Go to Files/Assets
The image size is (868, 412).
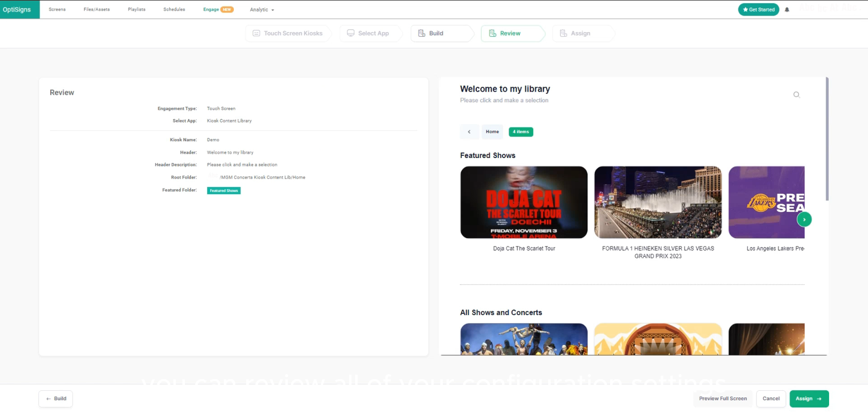click(x=97, y=10)
